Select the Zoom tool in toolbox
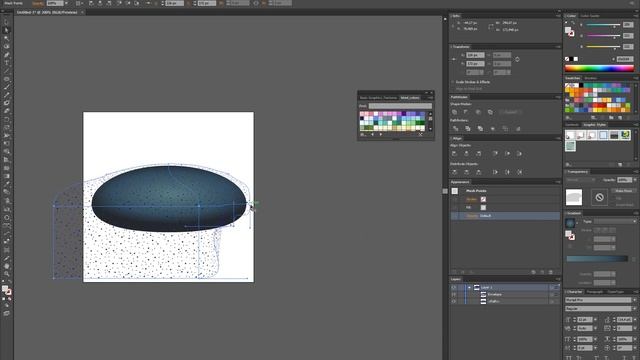The height and width of the screenshot is (360, 640). coord(6,273)
